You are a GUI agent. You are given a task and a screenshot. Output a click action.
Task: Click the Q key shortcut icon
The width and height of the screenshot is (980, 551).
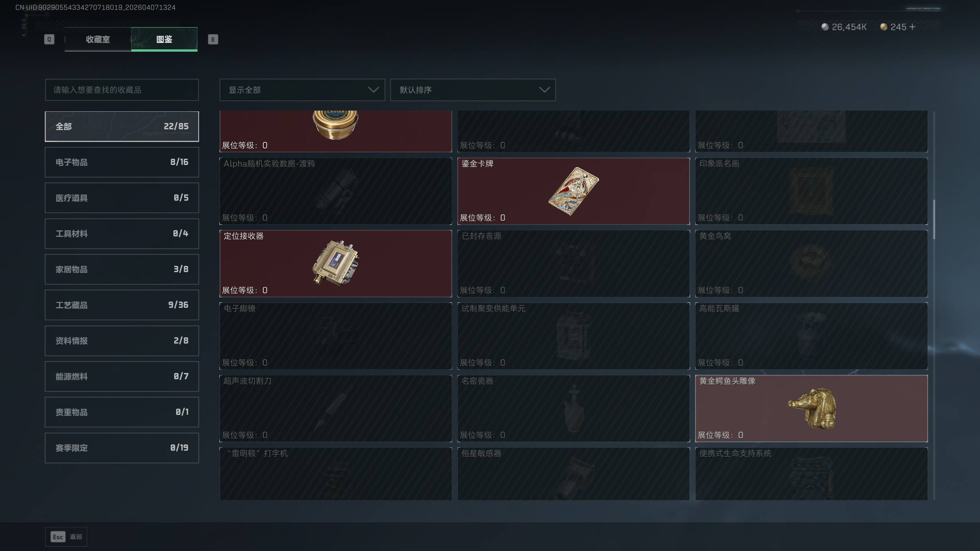click(x=49, y=39)
